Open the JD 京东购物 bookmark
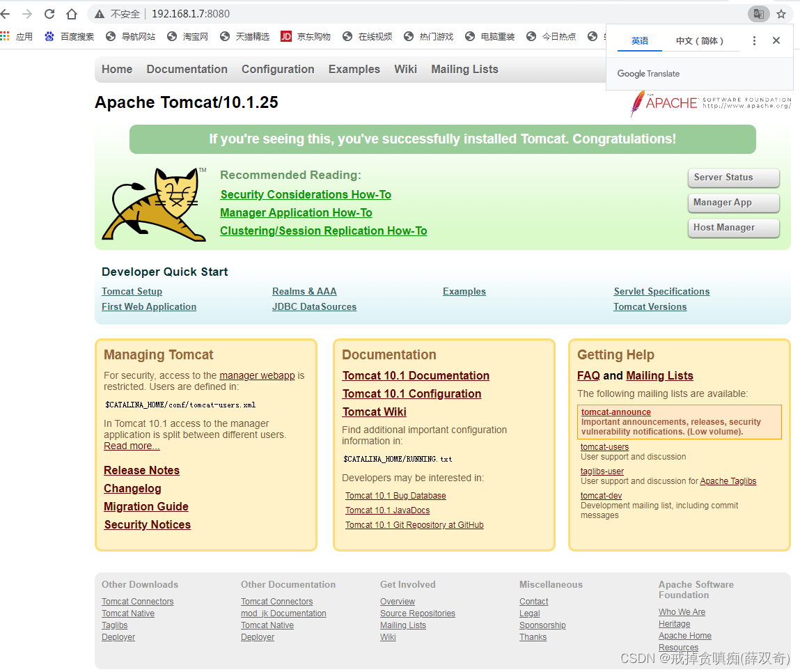Image resolution: width=800 pixels, height=672 pixels. click(x=306, y=36)
